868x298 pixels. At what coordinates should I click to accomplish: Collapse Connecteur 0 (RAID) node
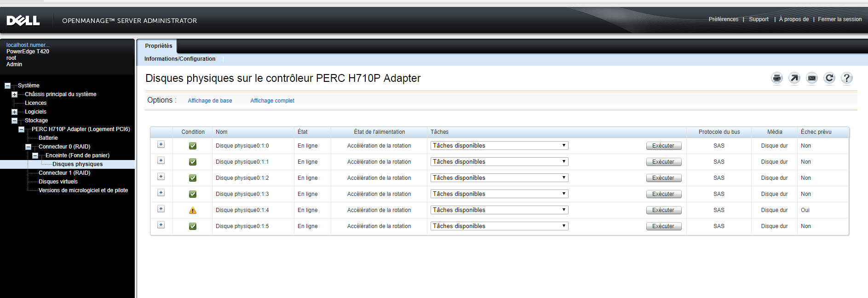[x=28, y=147]
